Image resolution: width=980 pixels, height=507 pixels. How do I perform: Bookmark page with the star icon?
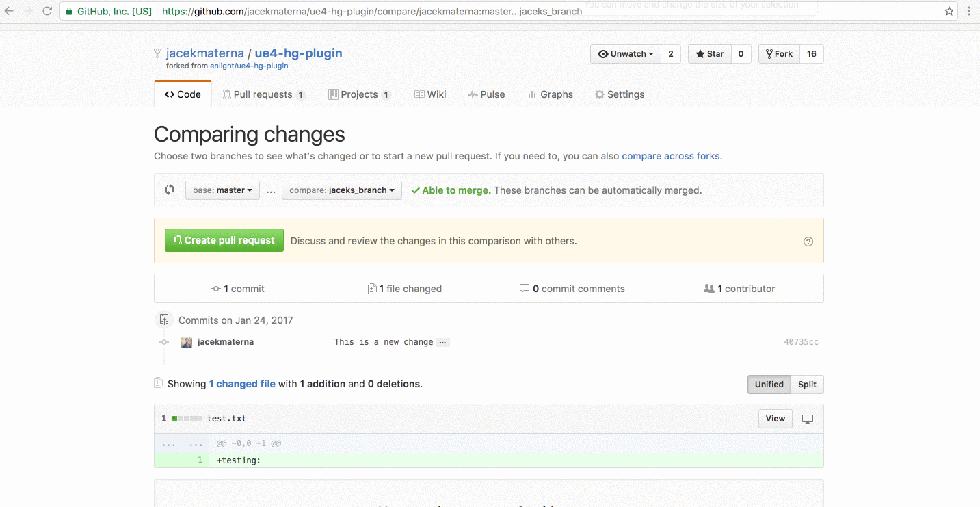point(949,11)
